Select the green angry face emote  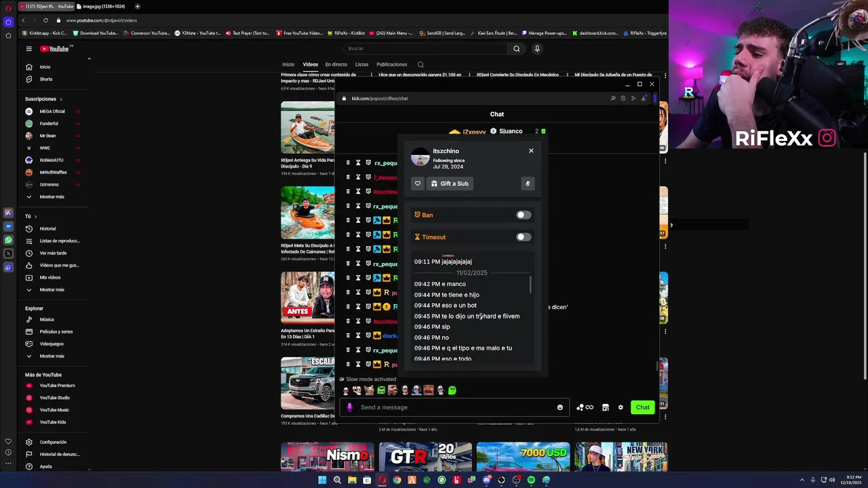pos(381,390)
